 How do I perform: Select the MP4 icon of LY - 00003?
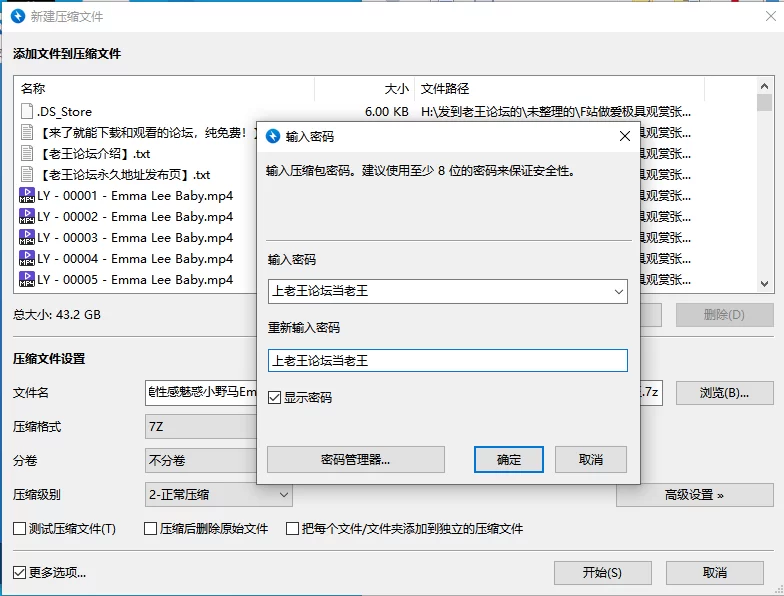coord(27,237)
